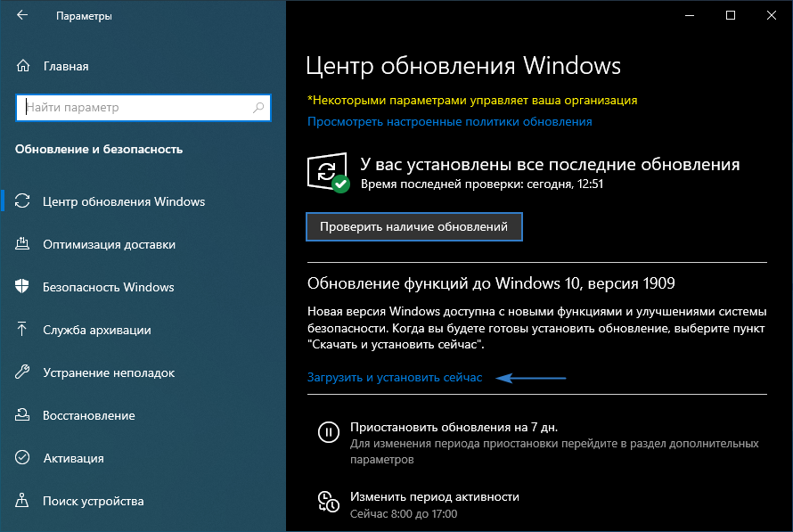Click the yellow Некоторыми параметрами управляет организация notice
The width and height of the screenshot is (793, 532).
[472, 100]
